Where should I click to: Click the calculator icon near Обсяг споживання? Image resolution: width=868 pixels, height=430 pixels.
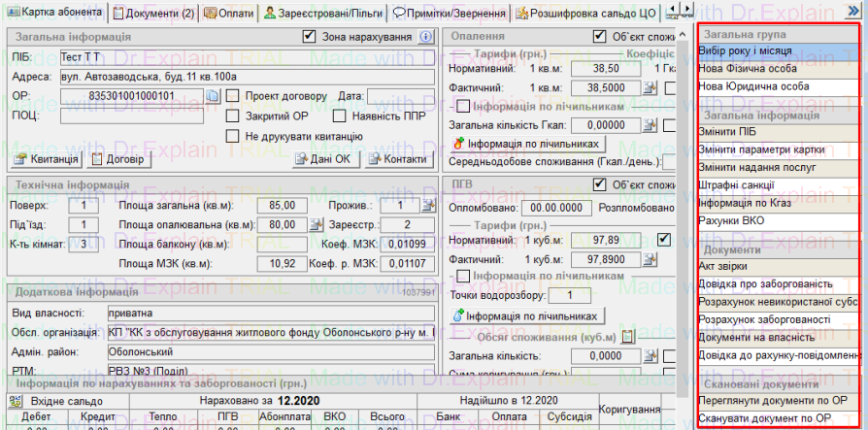pos(627,337)
